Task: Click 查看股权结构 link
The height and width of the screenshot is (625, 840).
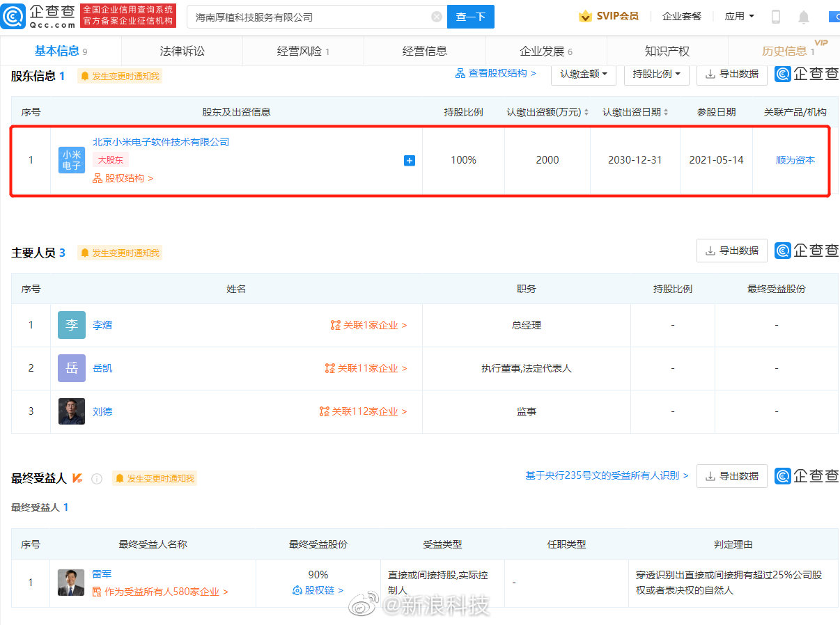Action: [496, 73]
